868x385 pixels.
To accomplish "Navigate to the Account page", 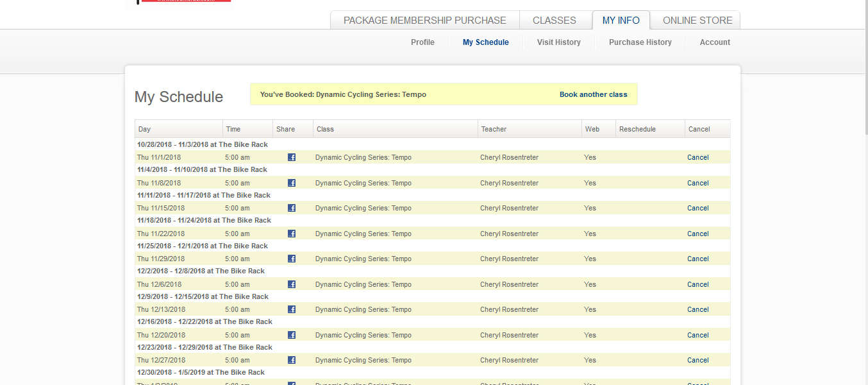I will pyautogui.click(x=715, y=42).
